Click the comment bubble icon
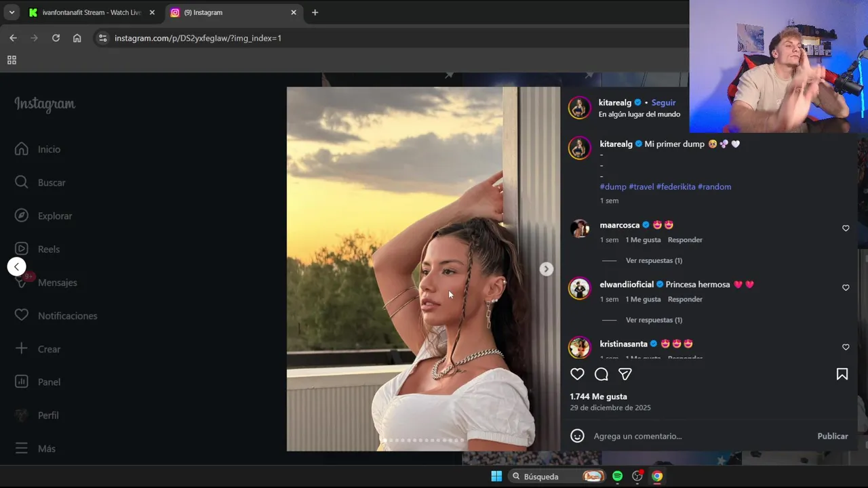This screenshot has width=868, height=488. [601, 374]
